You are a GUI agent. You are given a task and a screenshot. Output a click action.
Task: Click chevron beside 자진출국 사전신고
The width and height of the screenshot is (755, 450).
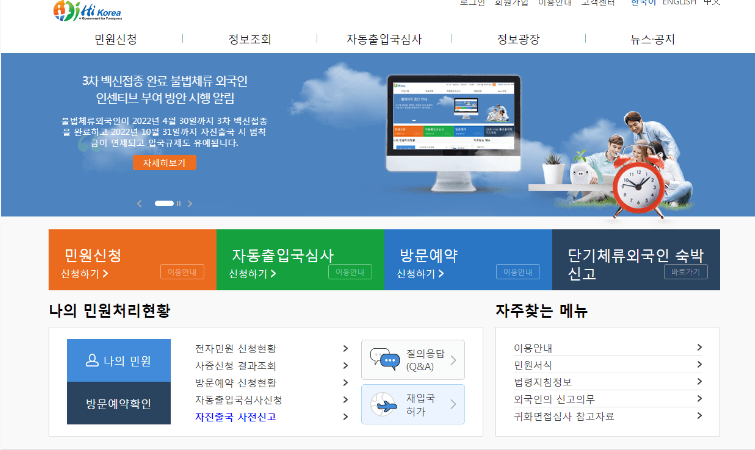click(x=345, y=417)
